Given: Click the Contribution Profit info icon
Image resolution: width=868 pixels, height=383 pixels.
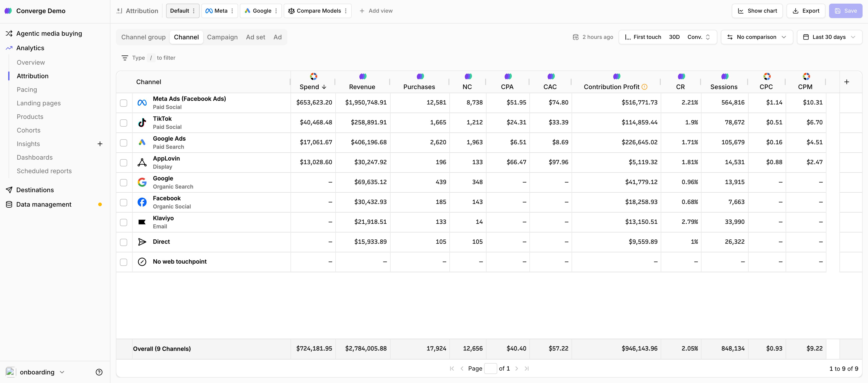Looking at the screenshot, I should (644, 87).
